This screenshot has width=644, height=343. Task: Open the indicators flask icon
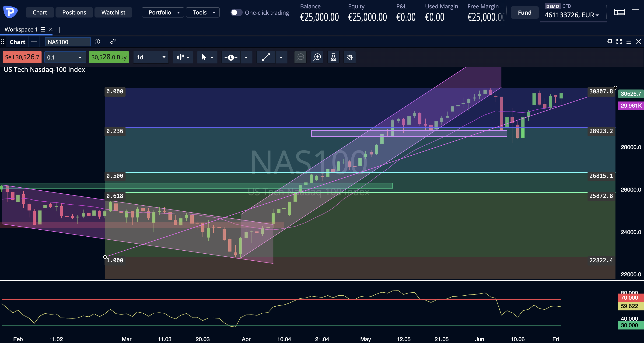(333, 57)
